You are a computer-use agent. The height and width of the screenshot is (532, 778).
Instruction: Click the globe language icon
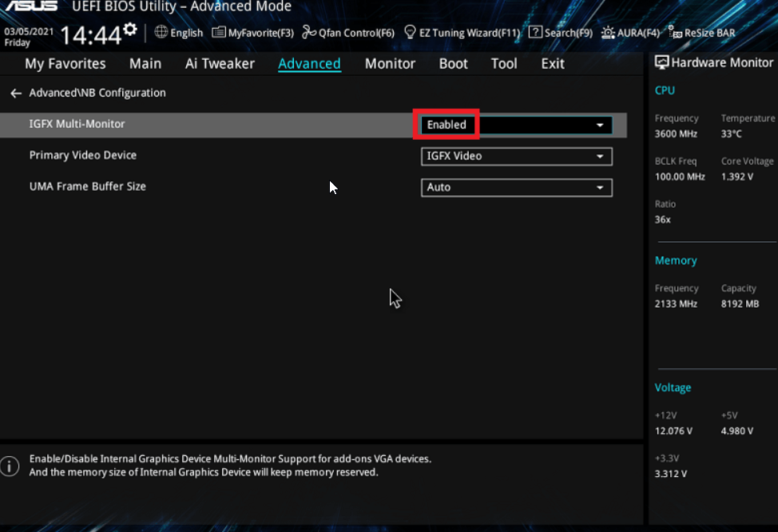coord(161,33)
